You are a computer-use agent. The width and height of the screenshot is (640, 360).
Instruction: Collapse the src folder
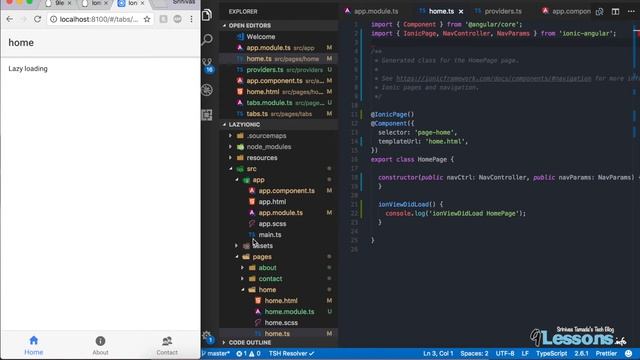point(251,169)
